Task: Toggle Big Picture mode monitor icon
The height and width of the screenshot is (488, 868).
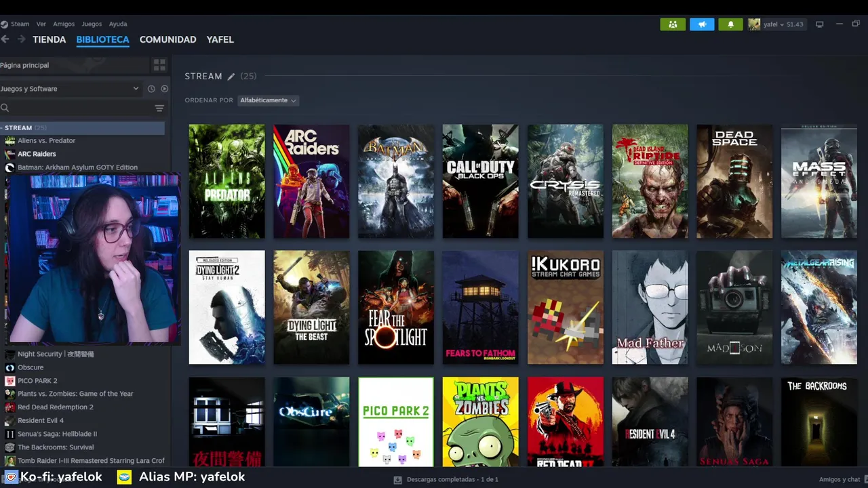Action: click(819, 24)
